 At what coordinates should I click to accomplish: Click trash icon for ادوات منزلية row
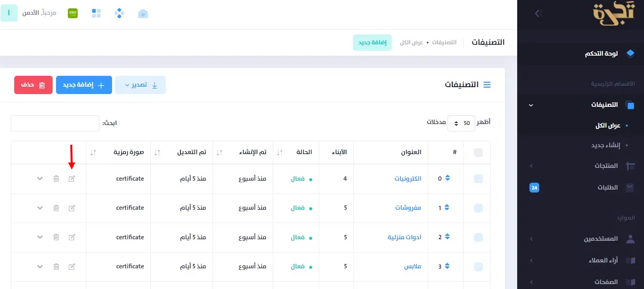56,237
